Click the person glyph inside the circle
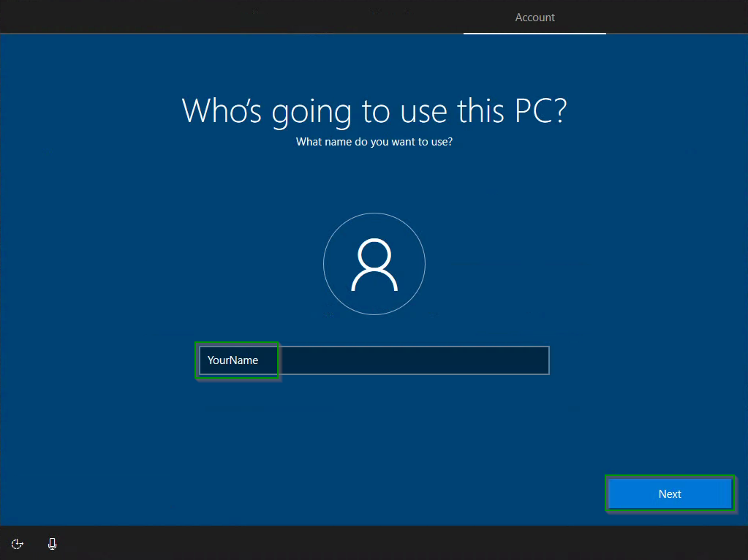Viewport: 748px width, 560px height. (x=374, y=265)
